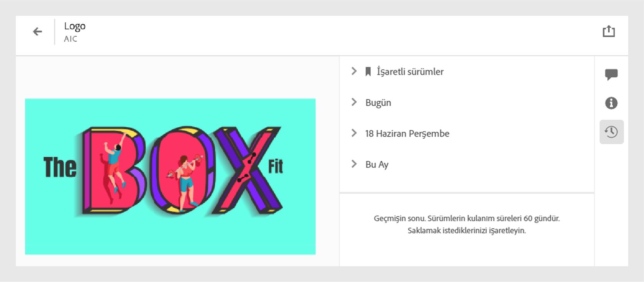The width and height of the screenshot is (644, 282).
Task: Click the bookmark icon next to İşaretli sürümler
Action: (x=369, y=71)
